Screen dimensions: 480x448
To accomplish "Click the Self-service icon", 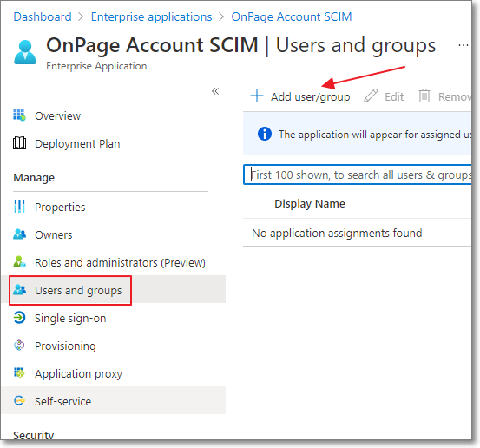I will pyautogui.click(x=19, y=400).
